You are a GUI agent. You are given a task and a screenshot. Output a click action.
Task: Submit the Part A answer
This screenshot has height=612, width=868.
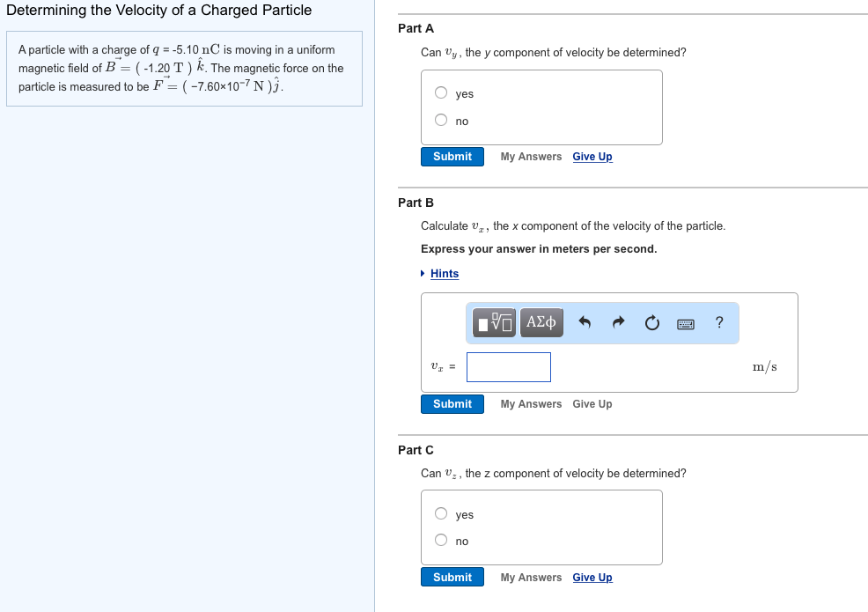point(452,156)
